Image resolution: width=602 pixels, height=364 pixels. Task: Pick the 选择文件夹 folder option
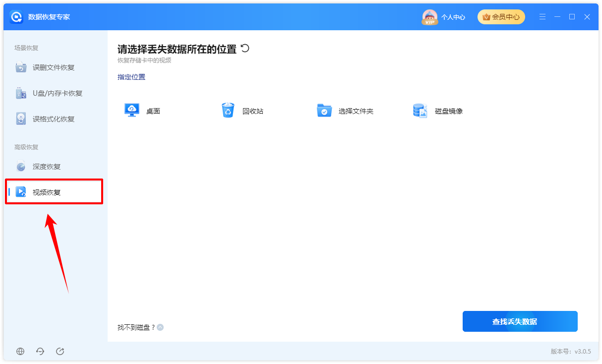click(345, 111)
